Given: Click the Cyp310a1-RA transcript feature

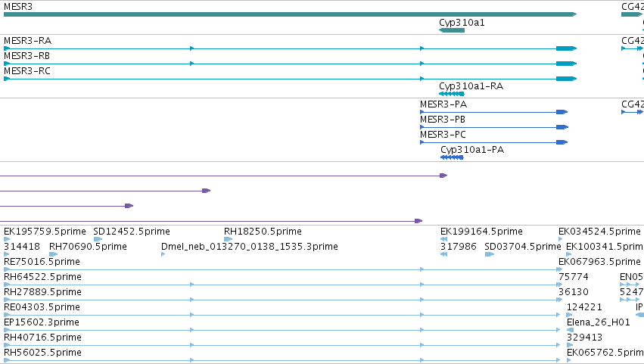Looking at the screenshot, I should (451, 94).
